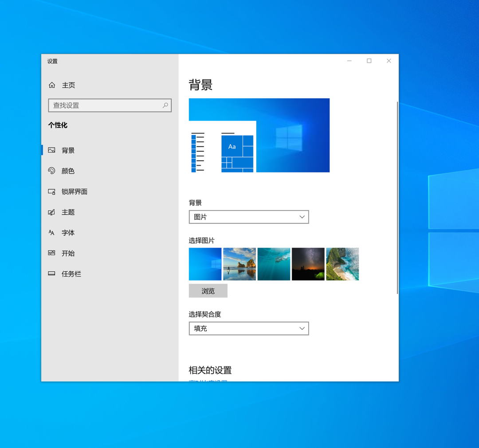Select the underwater swimmer wallpaper thumbnail
479x448 pixels.
(x=274, y=264)
